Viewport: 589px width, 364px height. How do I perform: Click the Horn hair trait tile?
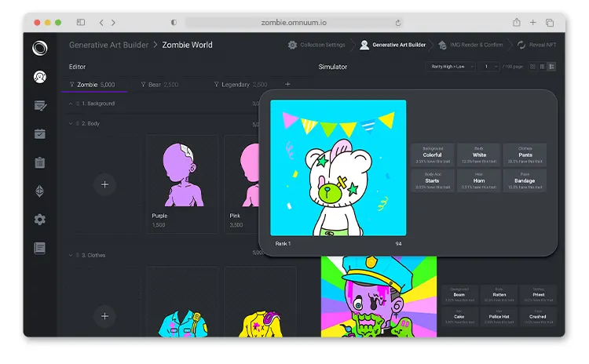479,180
